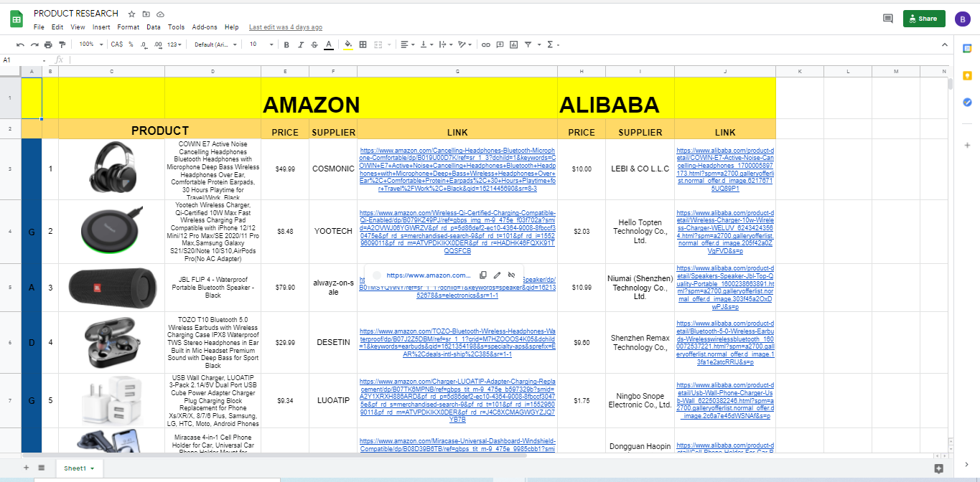The image size is (980, 482).
Task: Hide the menus with collapse chevron
Action: pos(945,44)
